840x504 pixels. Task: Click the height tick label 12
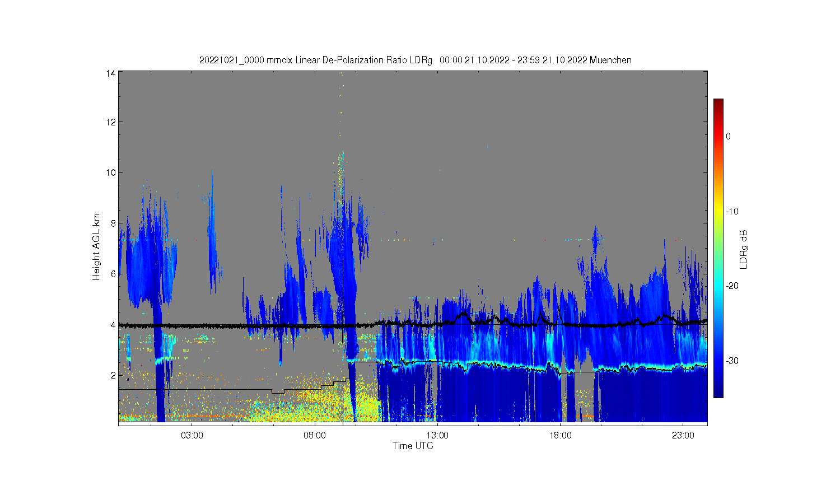[111, 122]
